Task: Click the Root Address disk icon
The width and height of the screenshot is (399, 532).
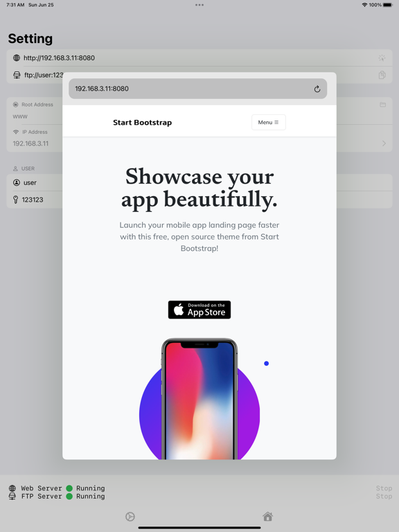Action: coord(16,105)
